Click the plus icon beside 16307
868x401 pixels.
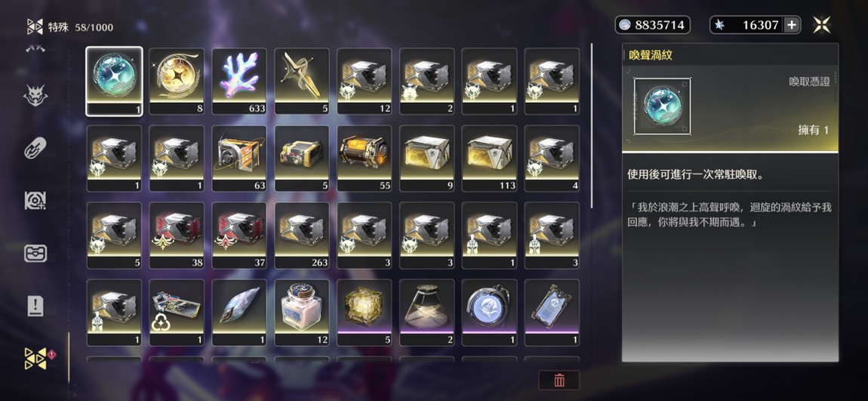coord(792,25)
